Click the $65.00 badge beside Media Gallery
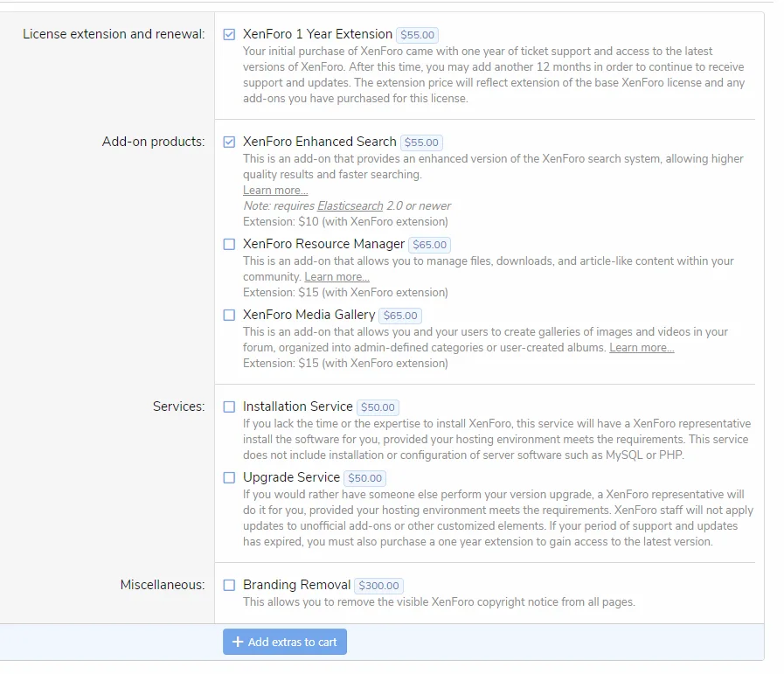Screen dimensions: 784x674 coord(400,316)
